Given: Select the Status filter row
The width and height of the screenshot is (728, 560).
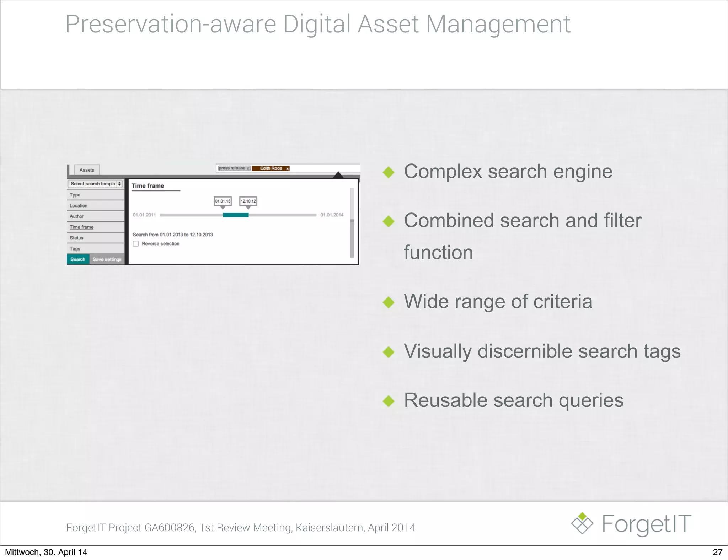Looking at the screenshot, I should pos(96,238).
